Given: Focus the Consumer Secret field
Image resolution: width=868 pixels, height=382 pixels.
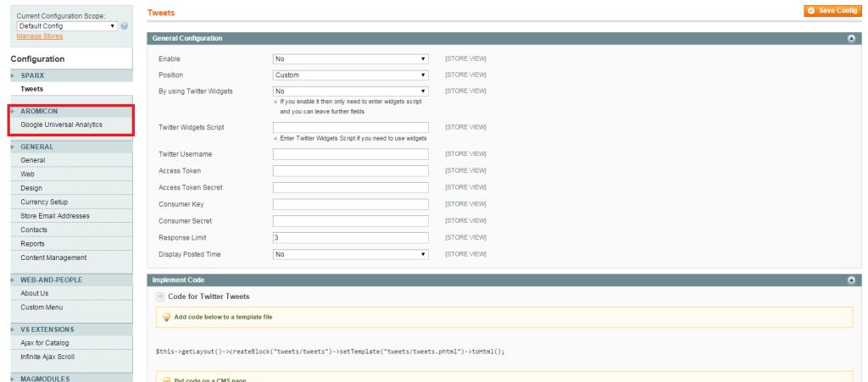Looking at the screenshot, I should [350, 221].
